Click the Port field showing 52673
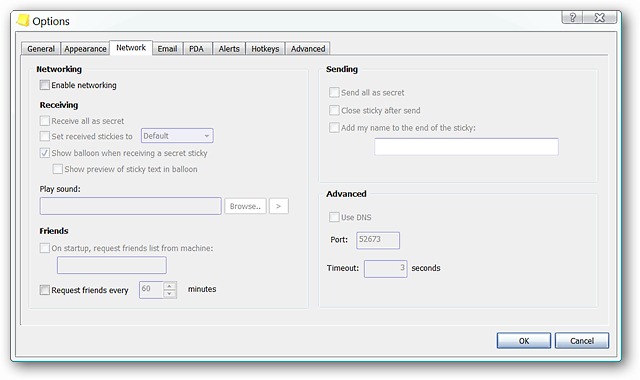Viewport: 640px width, 380px height. click(x=378, y=240)
